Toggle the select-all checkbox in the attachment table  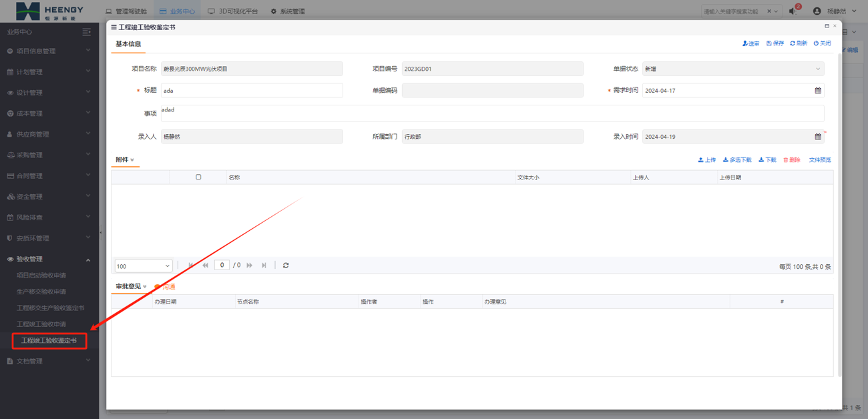click(x=198, y=177)
